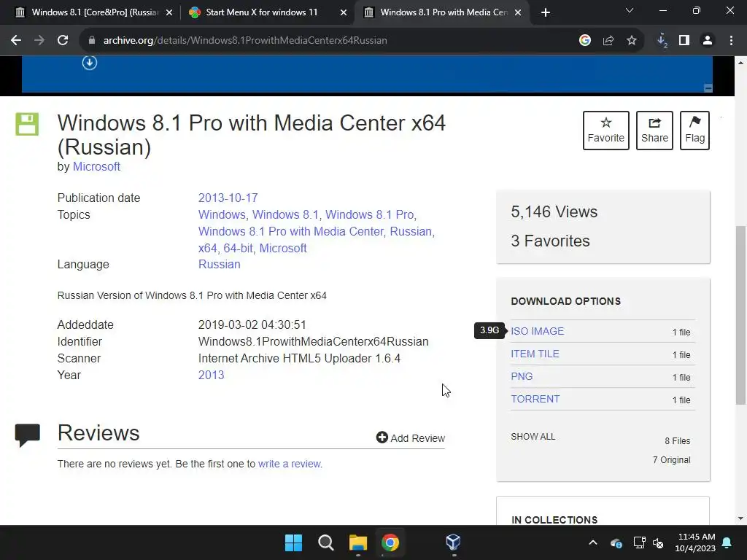Click the muted volume tray icon
747x560 pixels.
tap(658, 542)
